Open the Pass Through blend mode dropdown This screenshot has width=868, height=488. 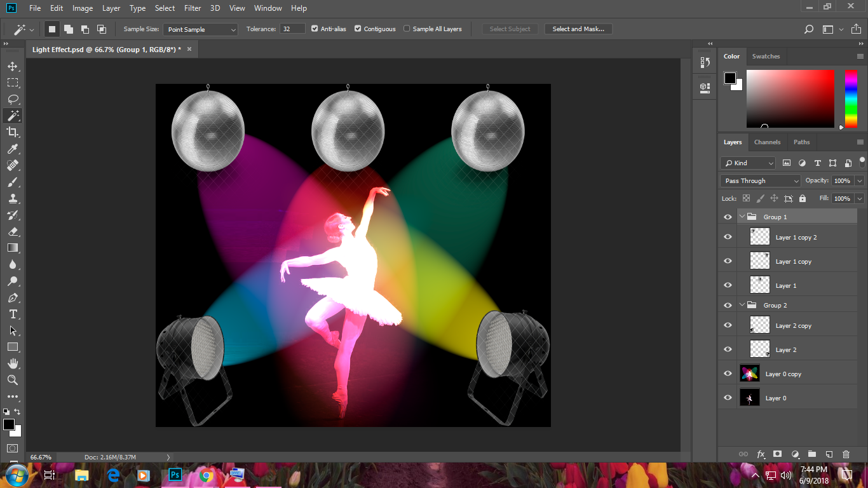[761, 180]
